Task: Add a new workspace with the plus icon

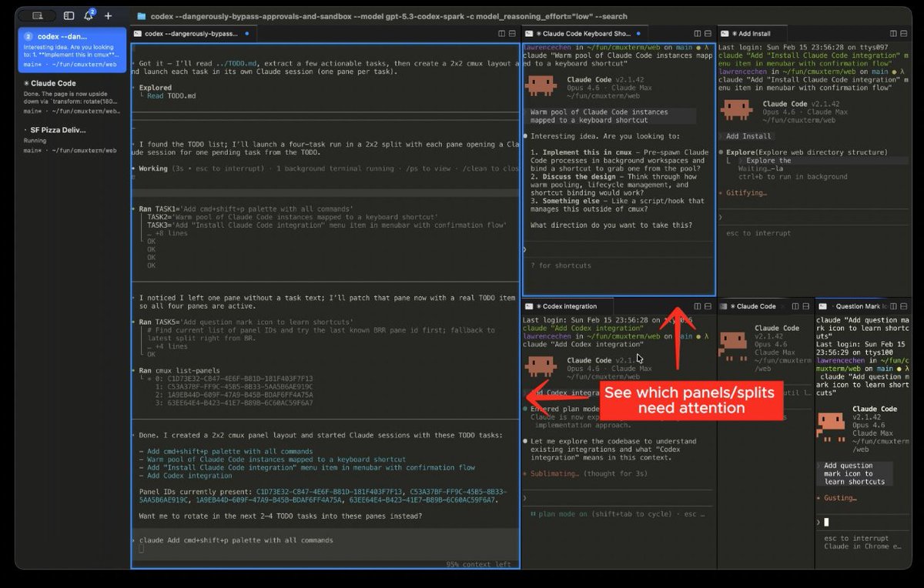Action: tap(108, 15)
